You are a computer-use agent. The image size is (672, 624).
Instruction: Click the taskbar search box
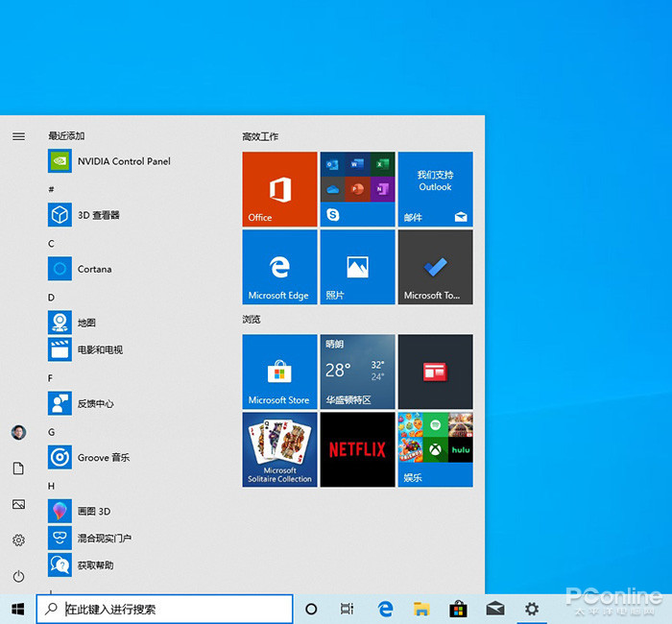[x=165, y=609]
